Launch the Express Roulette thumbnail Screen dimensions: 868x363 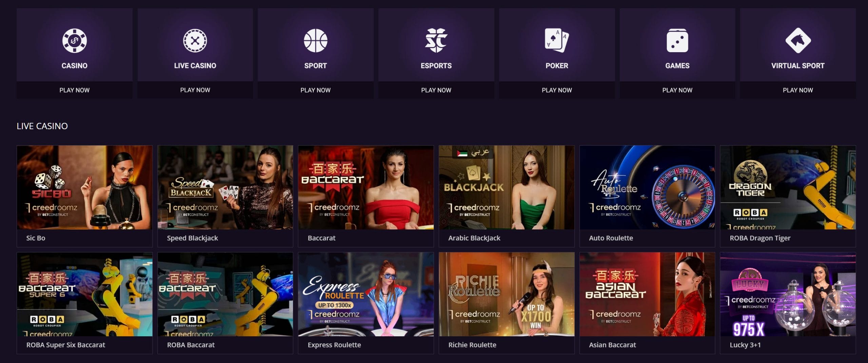click(x=366, y=294)
